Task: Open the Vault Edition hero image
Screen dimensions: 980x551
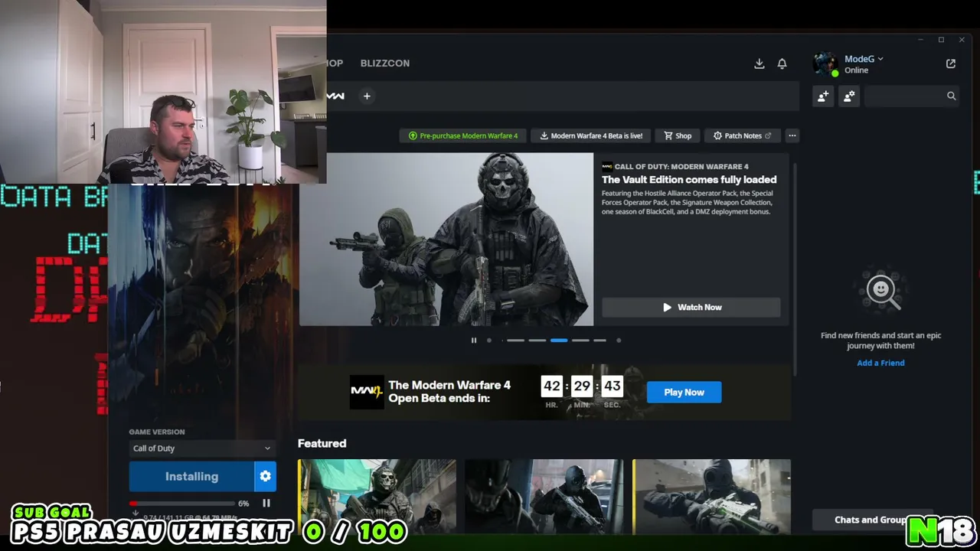Action: [x=446, y=240]
